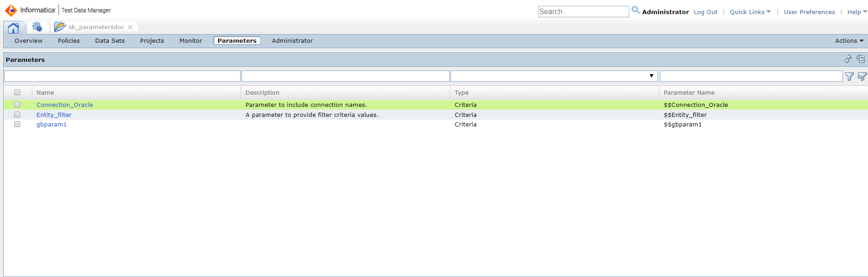
Task: Check the Connection_Oracle row checkbox
Action: (17, 105)
